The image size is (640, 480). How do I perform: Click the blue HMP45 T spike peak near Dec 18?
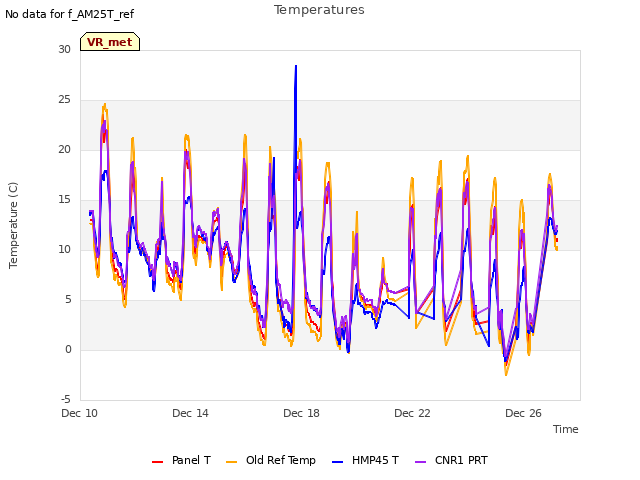(296, 66)
